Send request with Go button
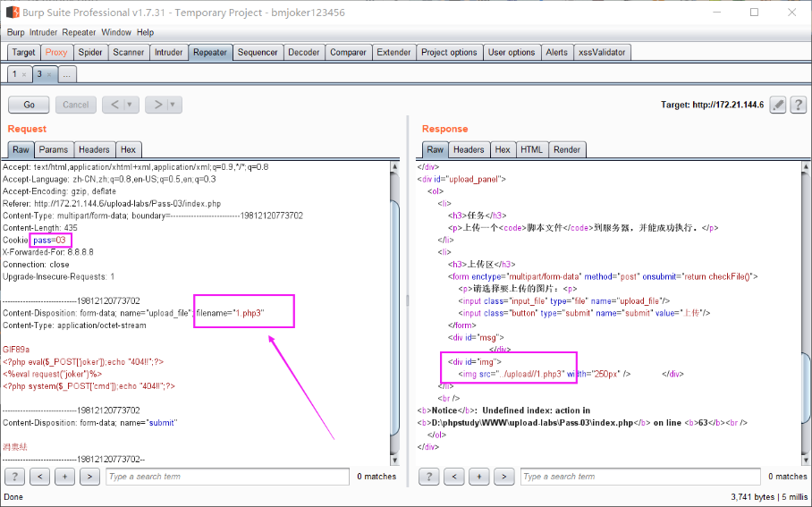The height and width of the screenshot is (507, 812). pos(29,105)
